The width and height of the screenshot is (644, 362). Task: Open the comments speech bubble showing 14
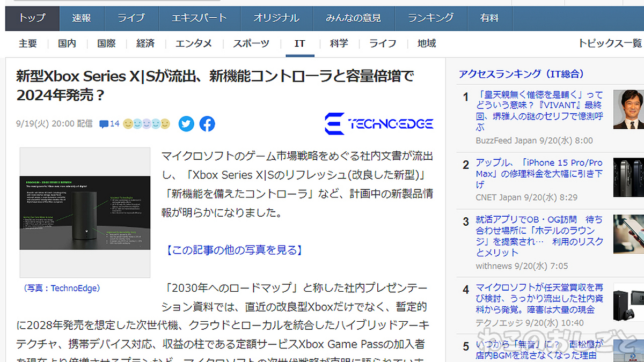pyautogui.click(x=109, y=124)
